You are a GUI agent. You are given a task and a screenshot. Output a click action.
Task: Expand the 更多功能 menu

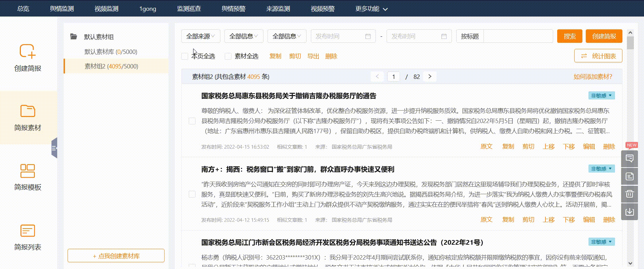[x=371, y=9]
